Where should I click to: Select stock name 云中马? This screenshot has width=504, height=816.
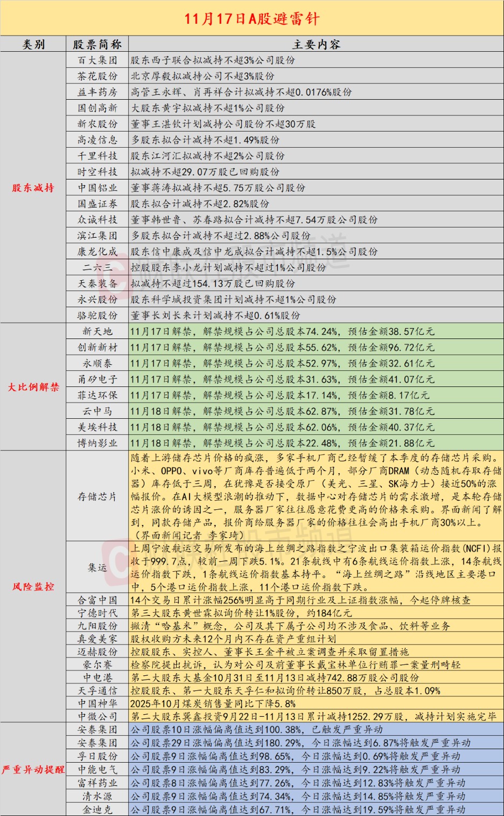pos(97,411)
